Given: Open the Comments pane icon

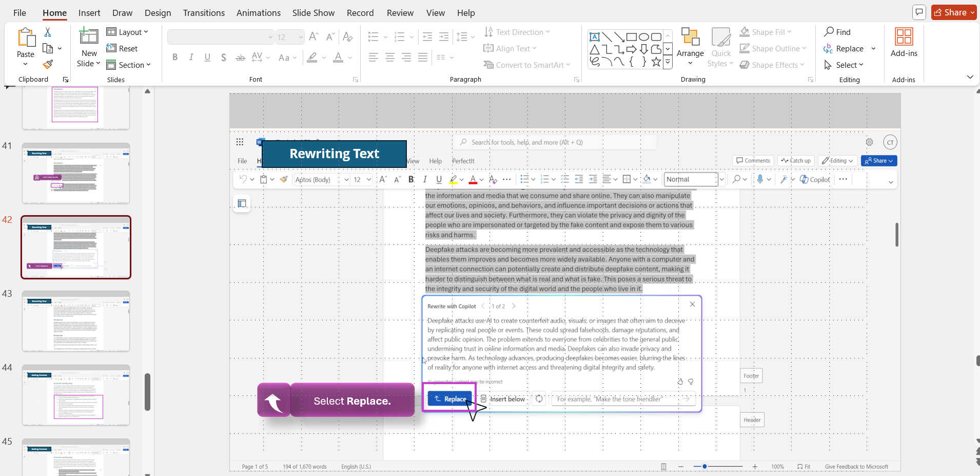Looking at the screenshot, I should (x=919, y=12).
